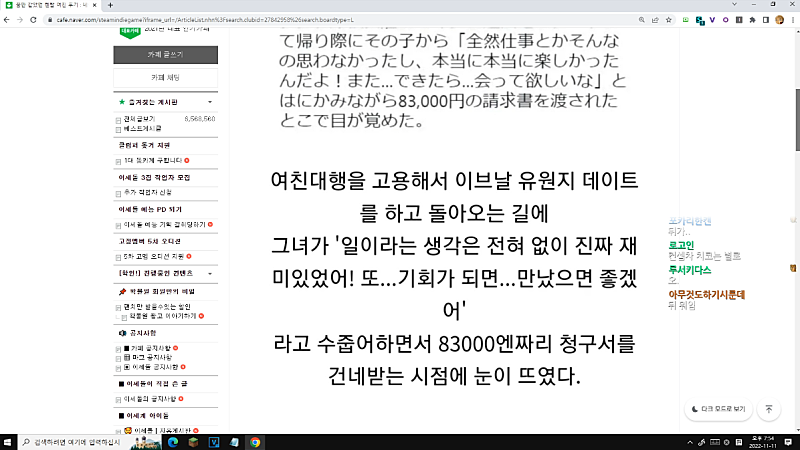Click the green 대표카페 badge
The width and height of the screenshot is (800, 450).
(130, 32)
